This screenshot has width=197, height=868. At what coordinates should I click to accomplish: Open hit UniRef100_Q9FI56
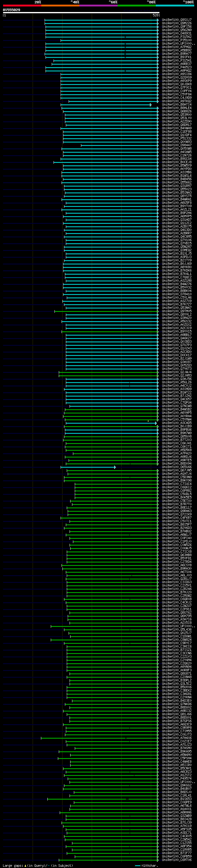coord(177,26)
